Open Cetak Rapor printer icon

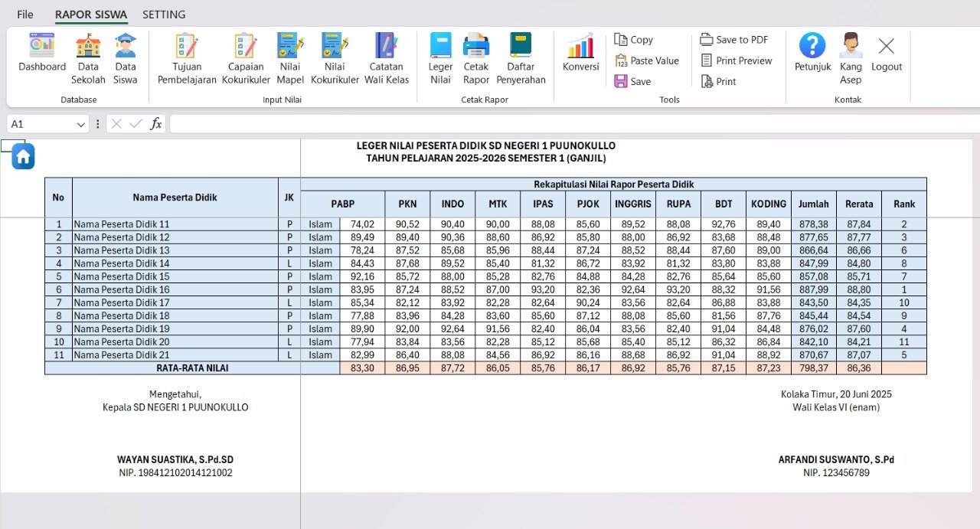475,47
